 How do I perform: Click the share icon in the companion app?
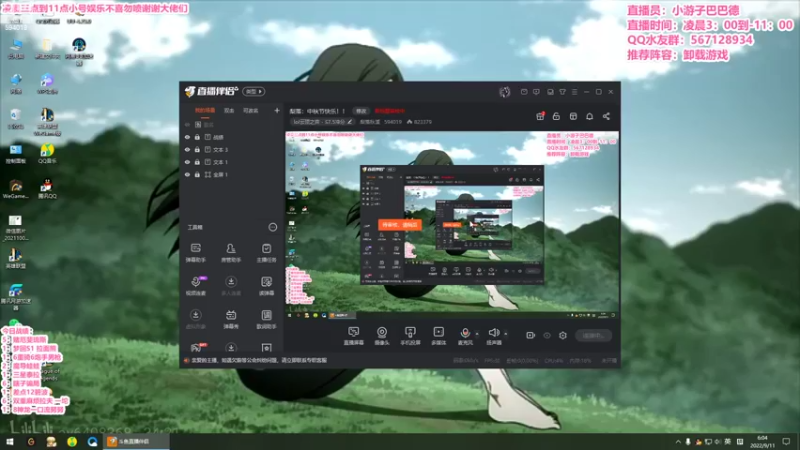pos(606,116)
